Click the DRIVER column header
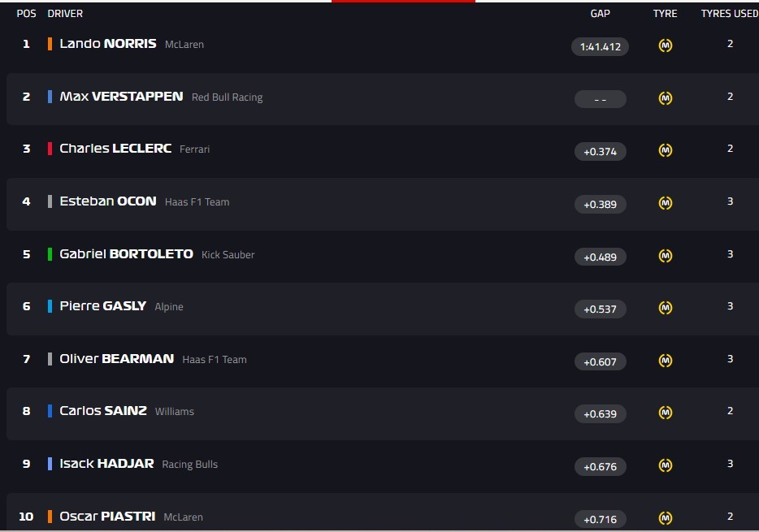 (65, 14)
